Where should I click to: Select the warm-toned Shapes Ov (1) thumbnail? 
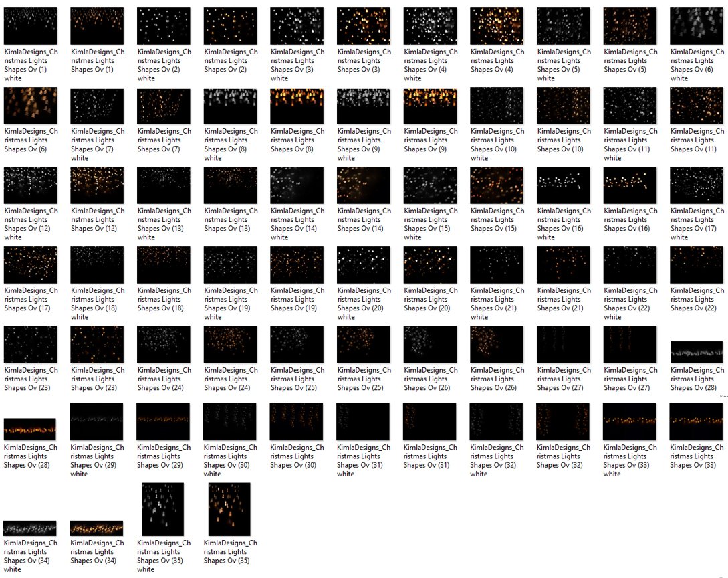[97, 25]
